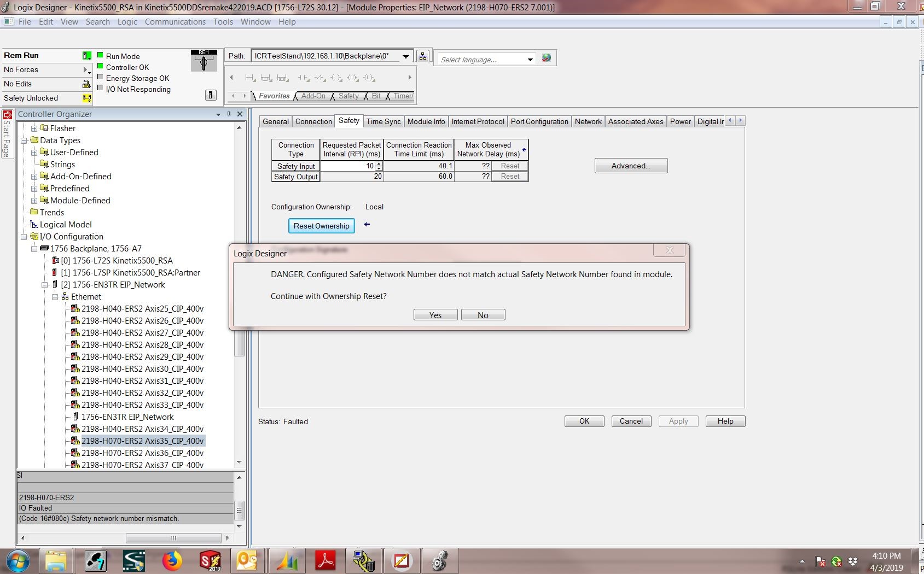
Task: Click the Controller OK status indicator
Action: pos(100,66)
